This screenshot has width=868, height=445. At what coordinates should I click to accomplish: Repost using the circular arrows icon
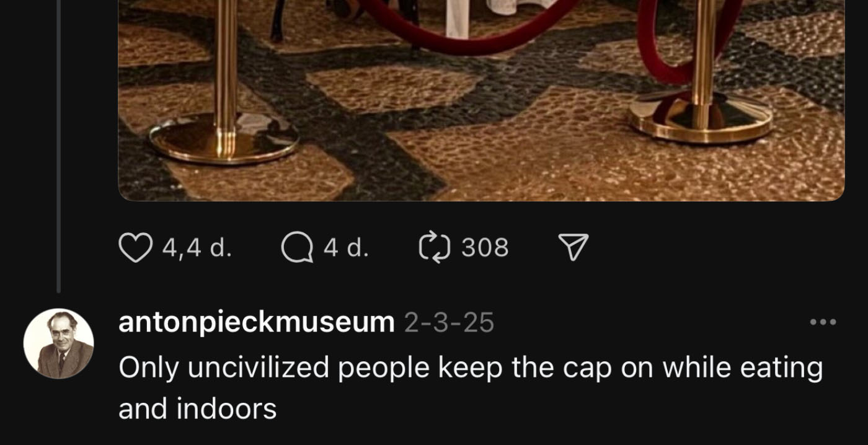435,248
